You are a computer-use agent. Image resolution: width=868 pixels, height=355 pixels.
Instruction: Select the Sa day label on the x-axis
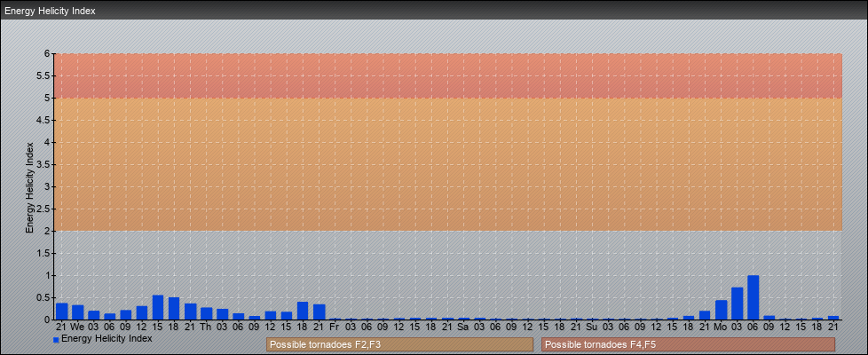[x=463, y=327]
